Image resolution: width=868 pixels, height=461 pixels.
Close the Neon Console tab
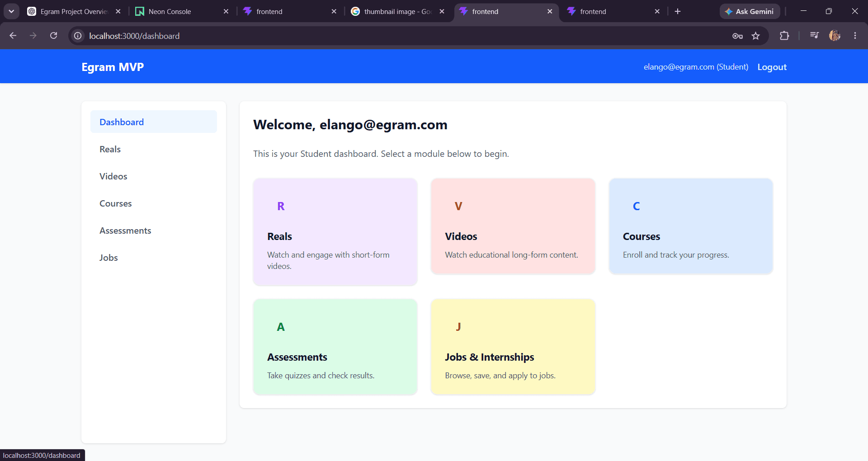tap(226, 11)
